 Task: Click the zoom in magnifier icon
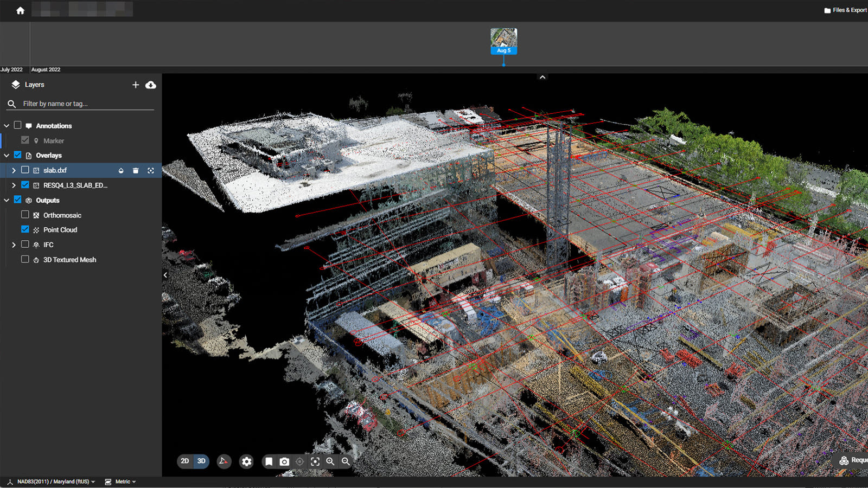[331, 461]
